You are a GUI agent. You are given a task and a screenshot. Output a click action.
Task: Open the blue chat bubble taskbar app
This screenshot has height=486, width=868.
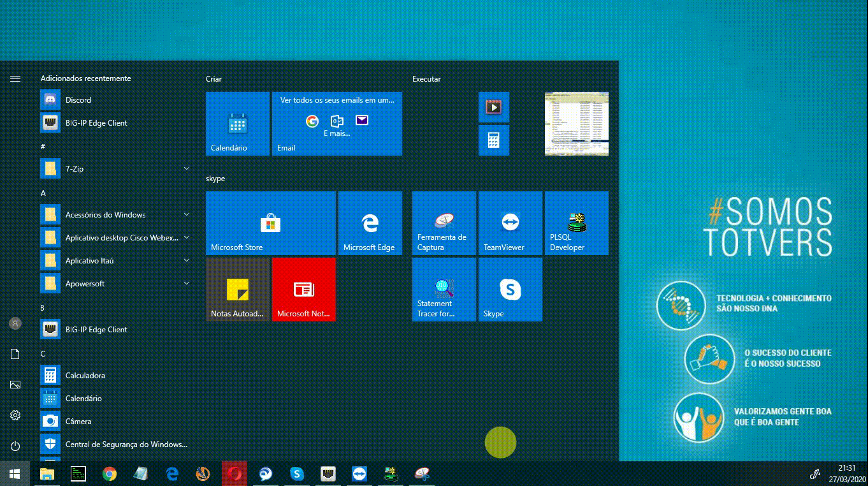(x=266, y=474)
